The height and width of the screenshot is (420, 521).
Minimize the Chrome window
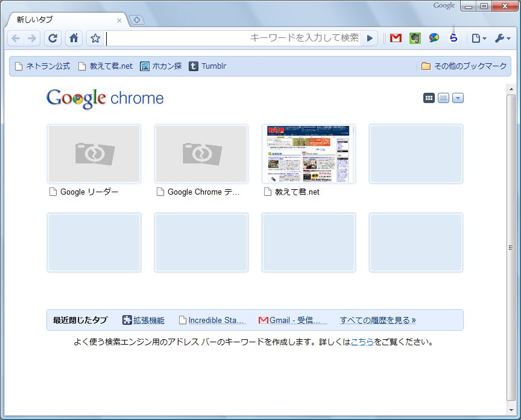[469, 6]
